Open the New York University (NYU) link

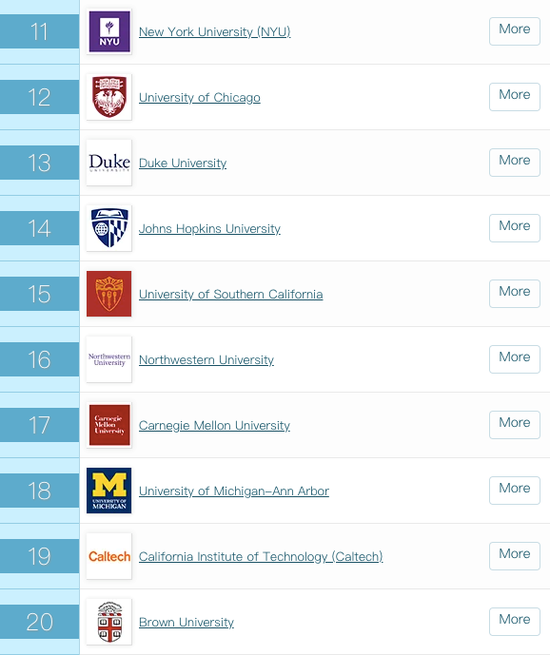(215, 32)
